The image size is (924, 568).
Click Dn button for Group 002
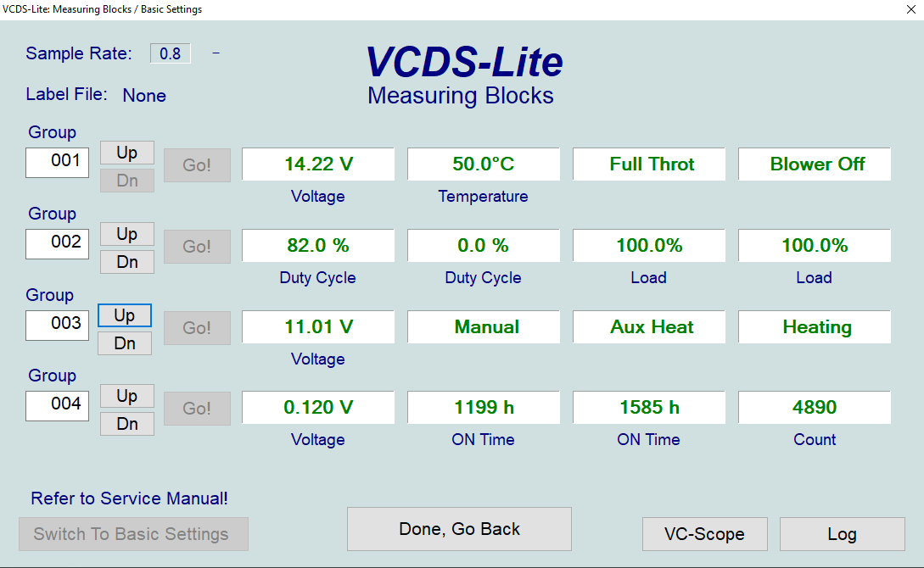127,262
